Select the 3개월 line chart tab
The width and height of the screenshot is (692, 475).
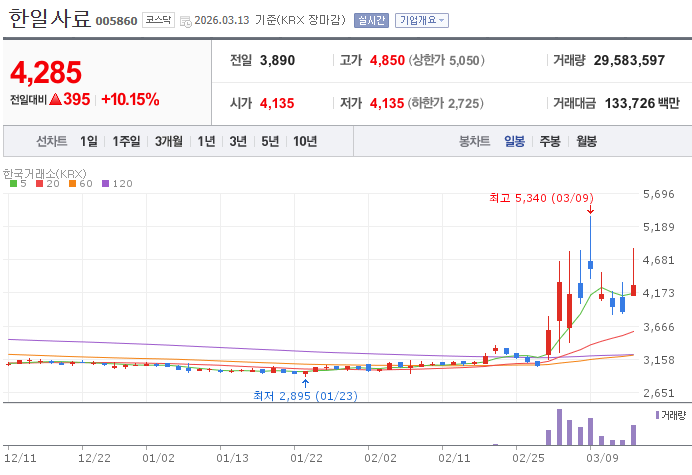click(x=169, y=141)
